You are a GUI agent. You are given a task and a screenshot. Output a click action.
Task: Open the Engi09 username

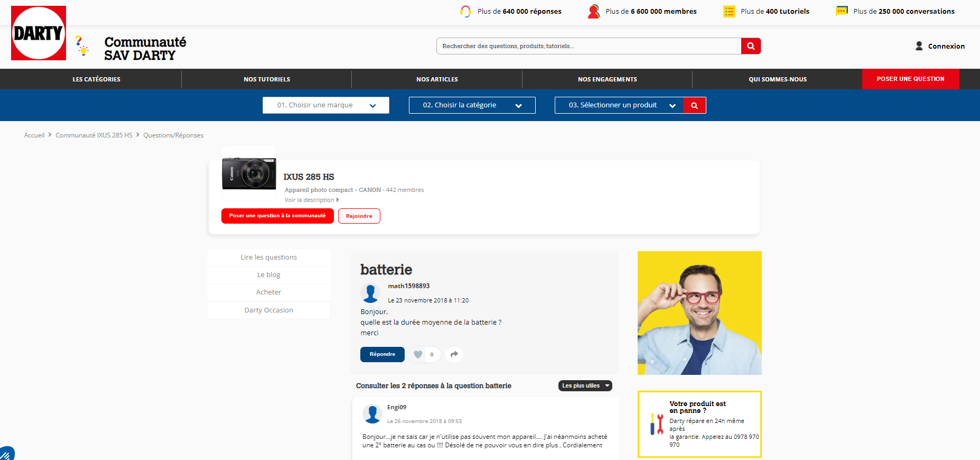click(397, 407)
